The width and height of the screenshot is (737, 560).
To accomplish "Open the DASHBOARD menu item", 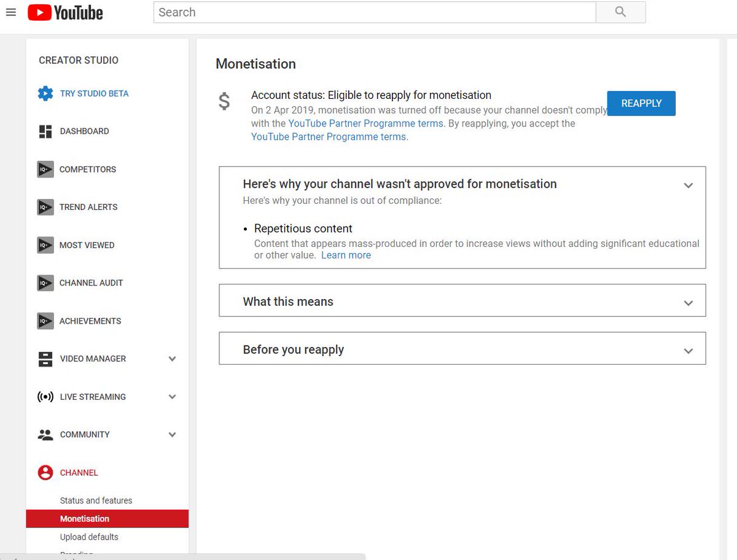I will point(84,131).
